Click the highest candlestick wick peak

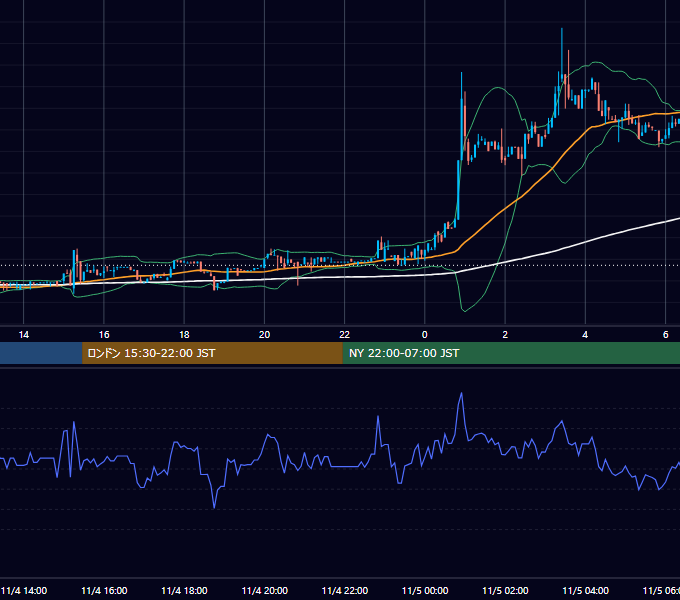coord(562,29)
